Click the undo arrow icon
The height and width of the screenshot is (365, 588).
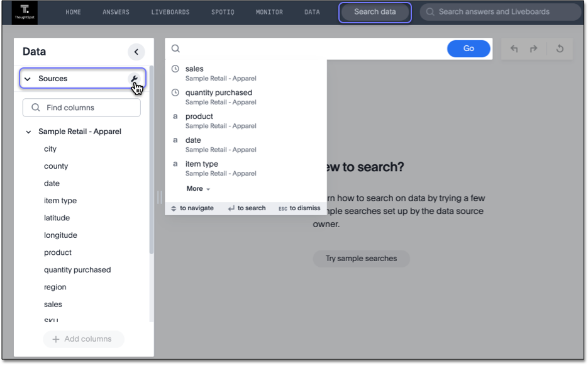(514, 49)
